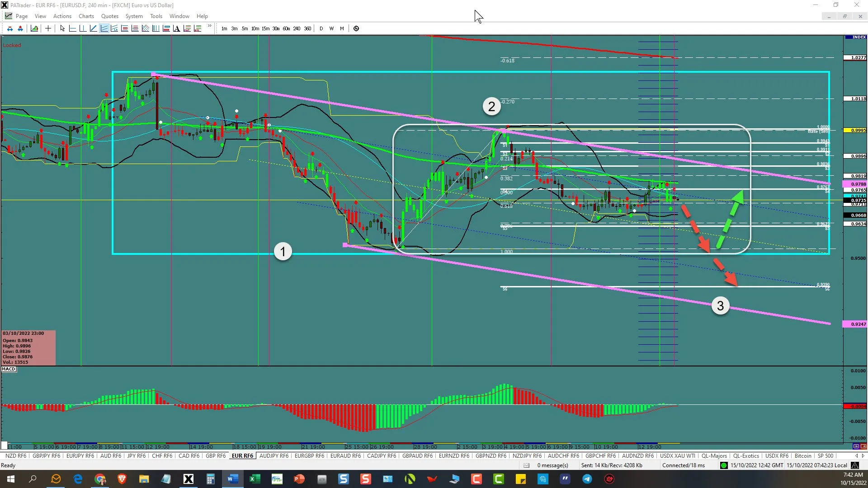Viewport: 868px width, 488px height.
Task: Select the Fibonacci extension lines tool
Action: click(135, 28)
